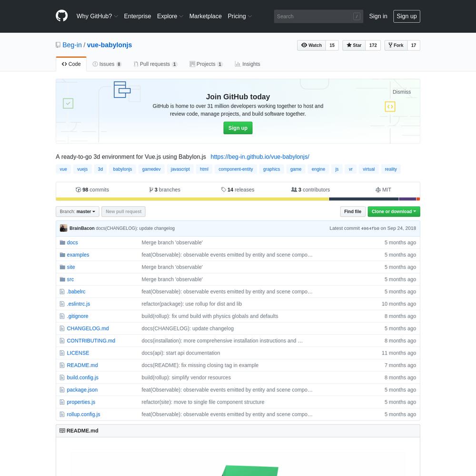Click the file icon beside .gitignore
The width and height of the screenshot is (476, 476).
pyautogui.click(x=62, y=316)
